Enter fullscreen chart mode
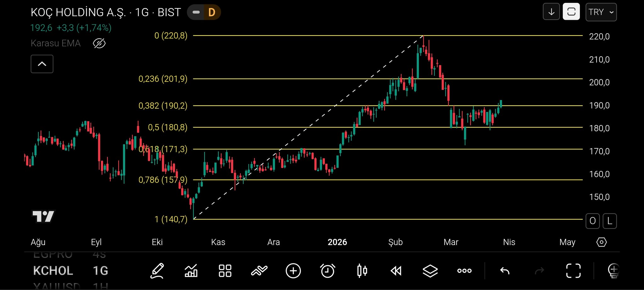Screen dimensions: 644x290 [x=573, y=271]
